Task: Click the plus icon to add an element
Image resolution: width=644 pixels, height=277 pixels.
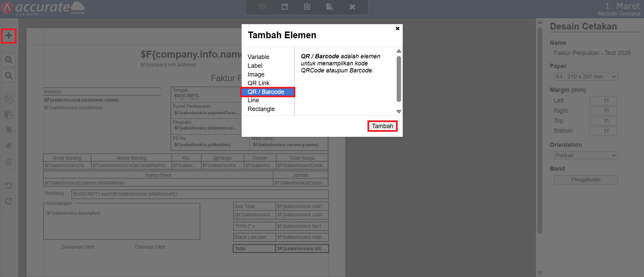Action: (x=9, y=36)
